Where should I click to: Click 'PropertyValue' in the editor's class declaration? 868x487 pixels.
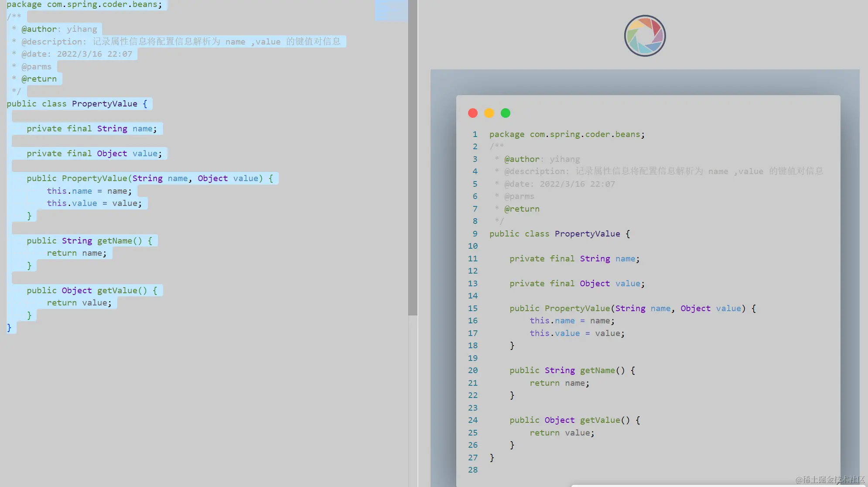click(x=105, y=104)
